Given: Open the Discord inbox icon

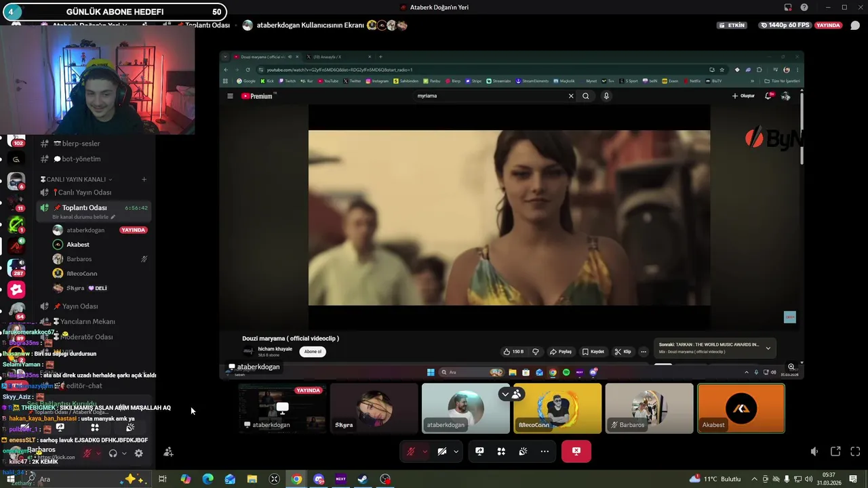Looking at the screenshot, I should [788, 7].
